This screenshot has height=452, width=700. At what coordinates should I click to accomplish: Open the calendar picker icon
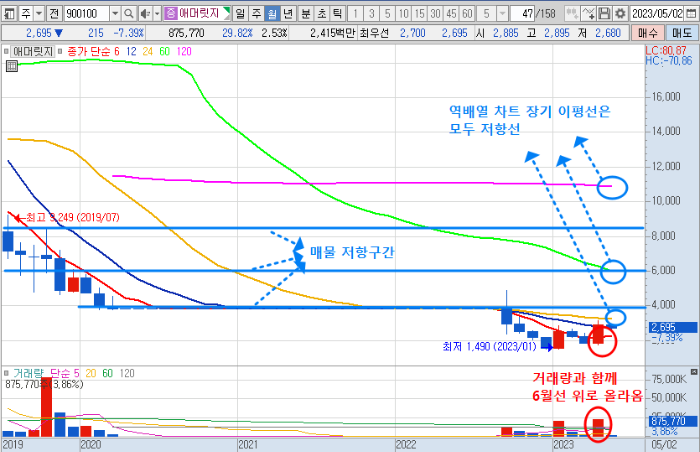tap(691, 13)
